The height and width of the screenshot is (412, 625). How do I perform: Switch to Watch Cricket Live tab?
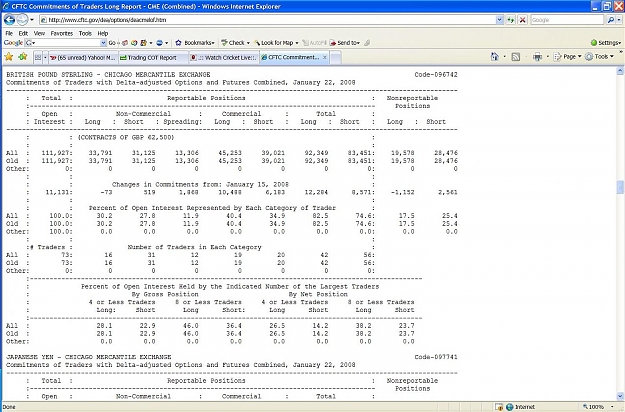[224, 57]
